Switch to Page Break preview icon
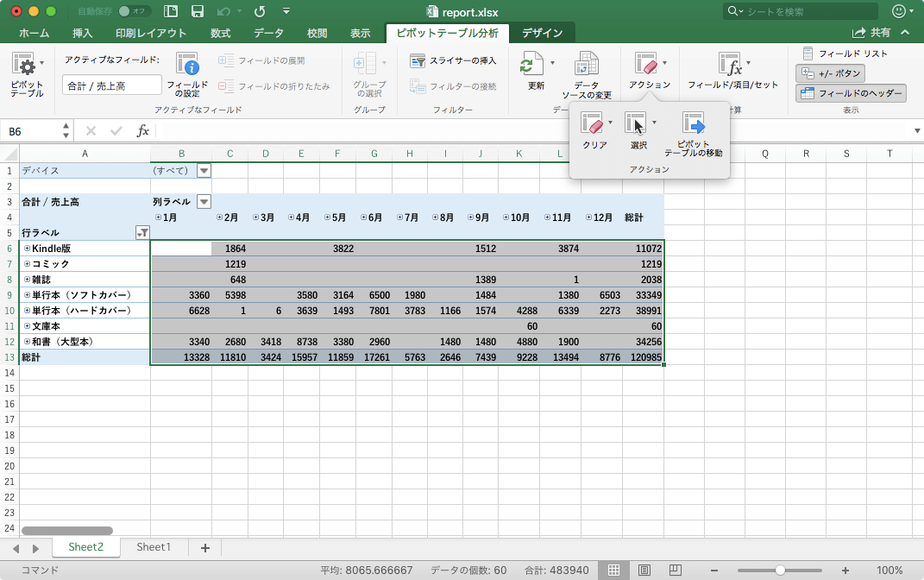The height and width of the screenshot is (580, 924). (x=676, y=570)
